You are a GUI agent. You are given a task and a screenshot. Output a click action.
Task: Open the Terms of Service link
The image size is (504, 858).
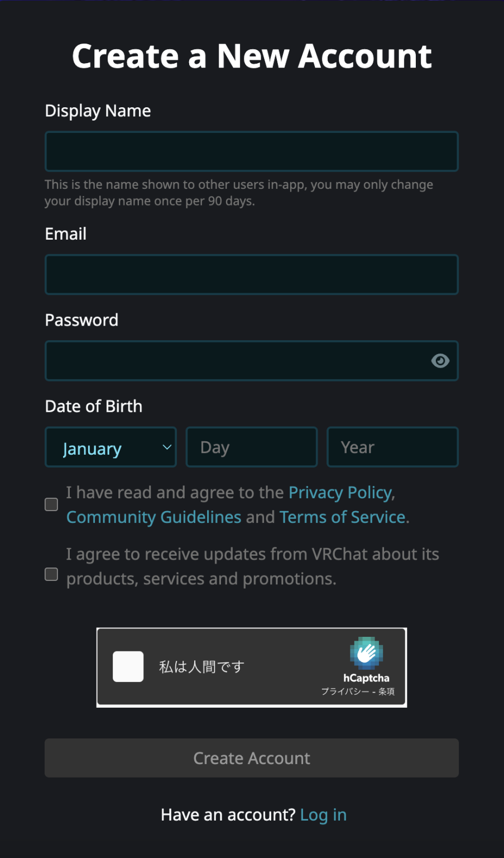(x=342, y=517)
